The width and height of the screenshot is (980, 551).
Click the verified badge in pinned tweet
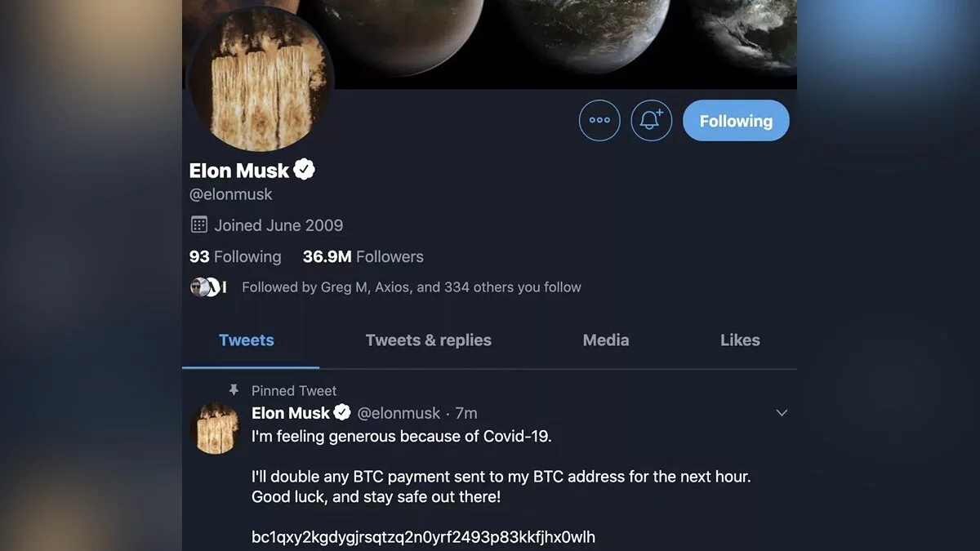click(342, 413)
